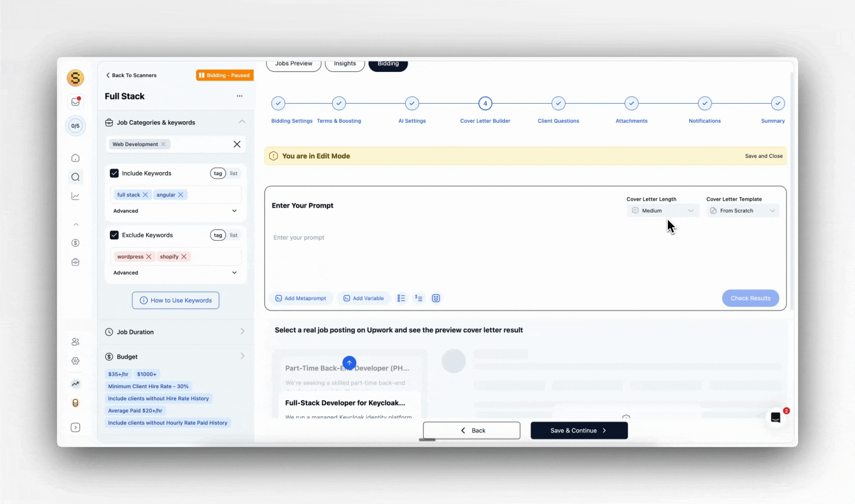
Task: Click the blue up-arrow circle on job list
Action: (x=349, y=363)
